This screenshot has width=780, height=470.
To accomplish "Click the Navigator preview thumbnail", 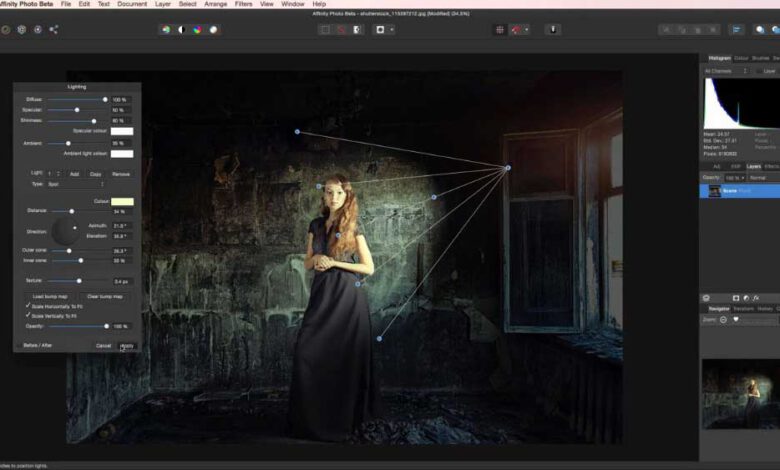I will 741,394.
